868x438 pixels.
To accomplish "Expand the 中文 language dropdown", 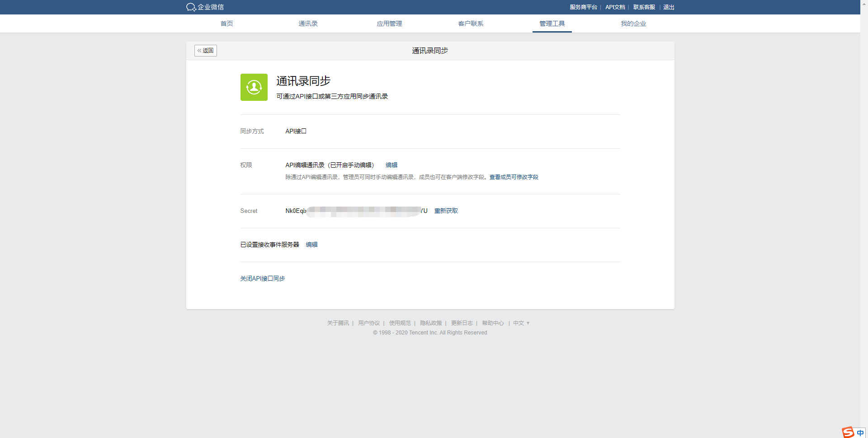I will click(521, 323).
